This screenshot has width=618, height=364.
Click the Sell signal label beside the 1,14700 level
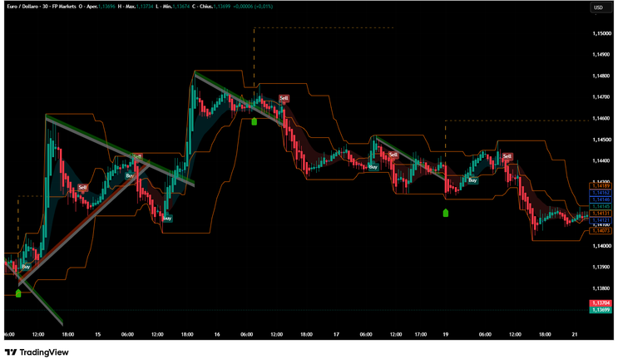284,98
